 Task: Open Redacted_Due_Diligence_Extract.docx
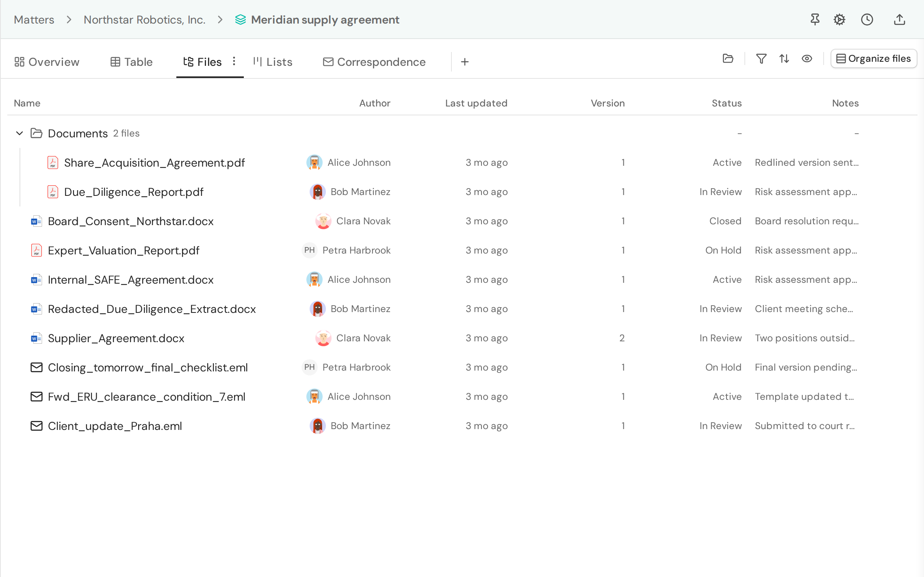(152, 309)
